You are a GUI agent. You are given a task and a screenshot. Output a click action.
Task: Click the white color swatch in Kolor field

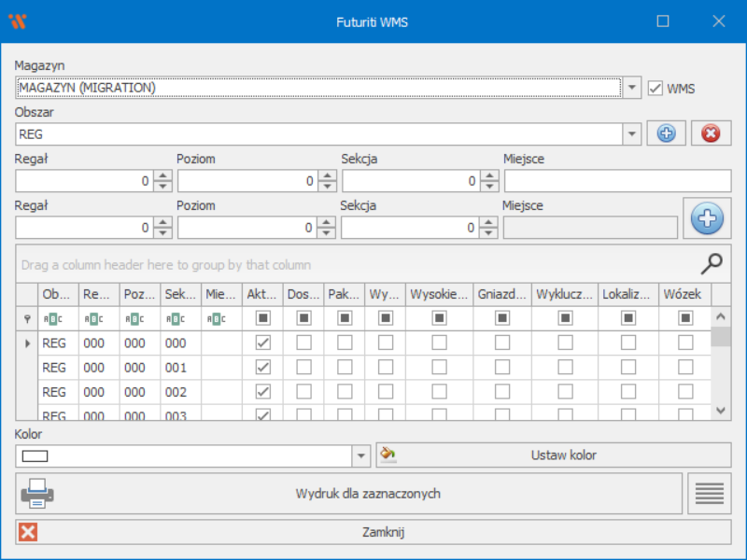[x=35, y=455]
